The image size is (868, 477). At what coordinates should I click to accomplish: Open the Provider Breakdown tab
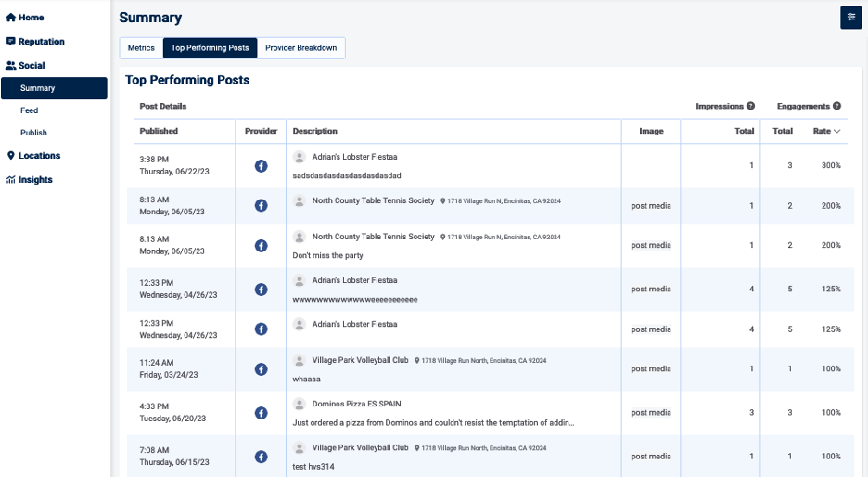pos(300,48)
